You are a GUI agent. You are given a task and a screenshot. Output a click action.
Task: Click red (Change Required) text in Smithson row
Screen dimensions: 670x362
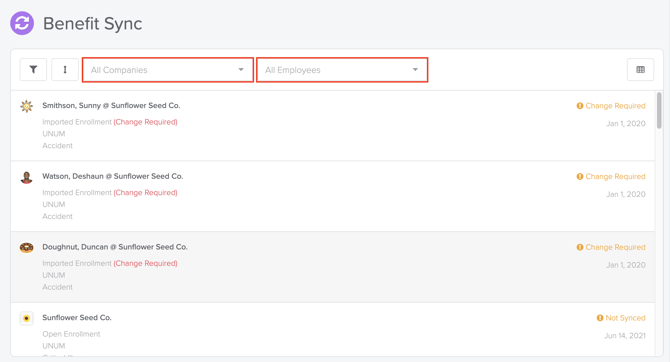[x=145, y=122]
